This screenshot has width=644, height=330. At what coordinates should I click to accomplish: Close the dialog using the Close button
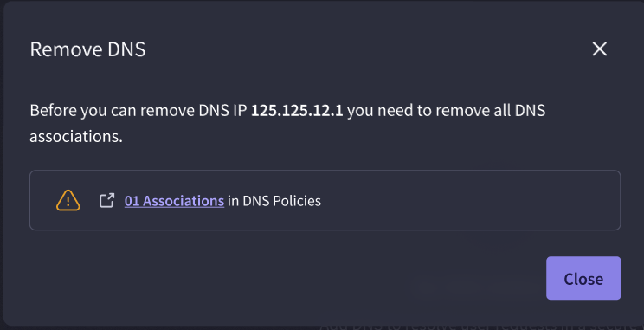[583, 278]
